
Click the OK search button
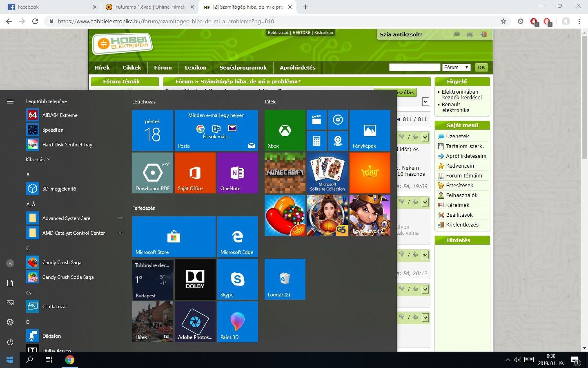pos(481,67)
